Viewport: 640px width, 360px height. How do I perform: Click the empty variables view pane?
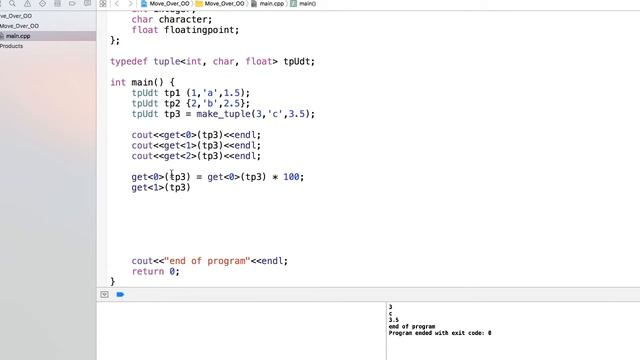(241, 331)
